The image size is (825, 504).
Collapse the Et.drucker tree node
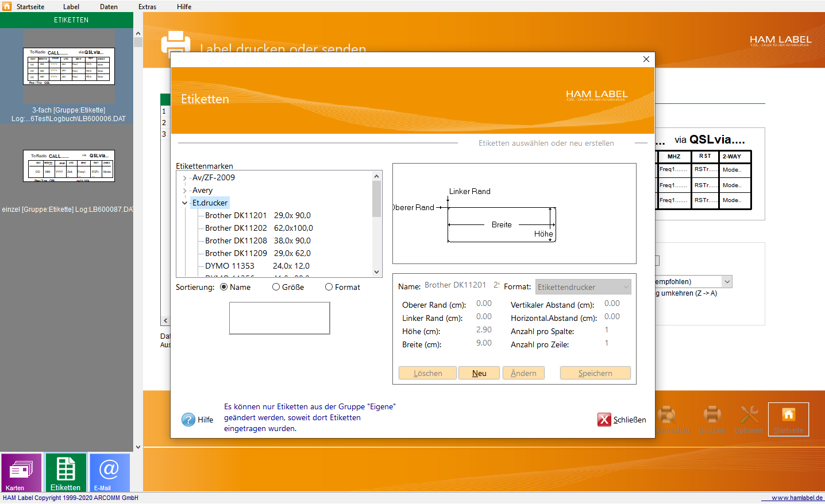point(184,203)
